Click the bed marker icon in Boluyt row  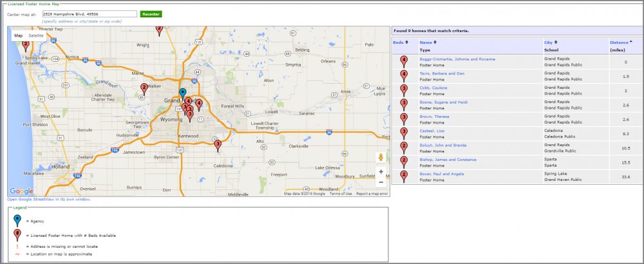pyautogui.click(x=404, y=148)
